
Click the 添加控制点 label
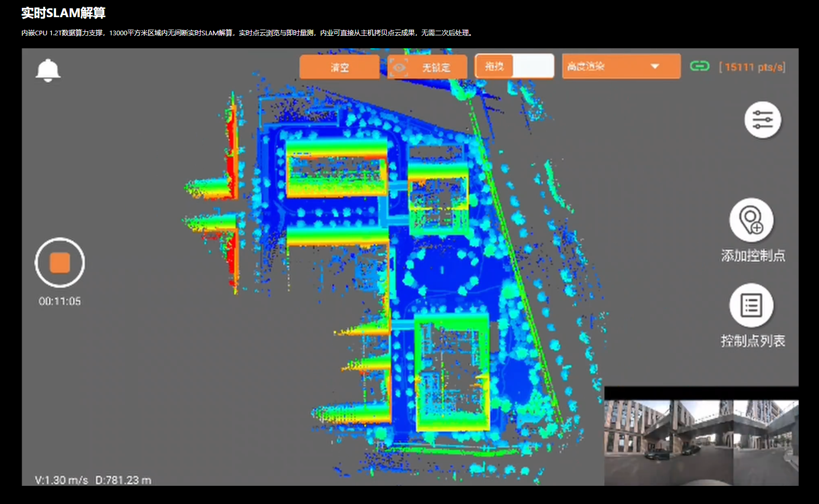tap(752, 256)
